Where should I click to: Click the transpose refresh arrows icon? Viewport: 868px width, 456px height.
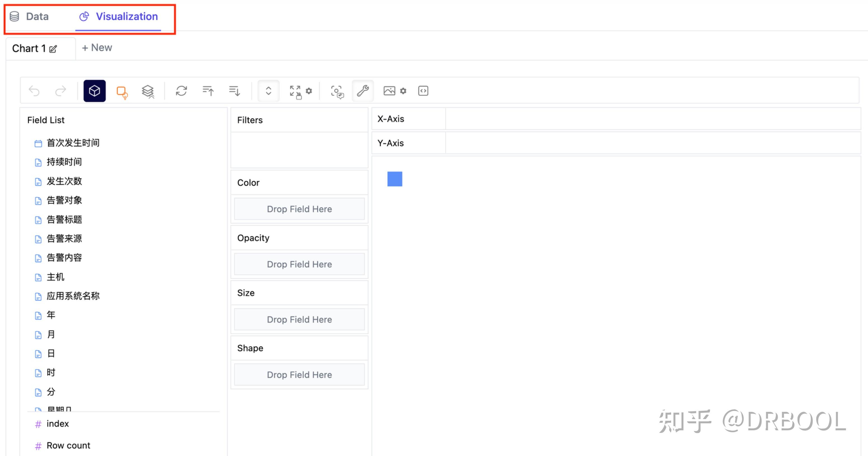(x=181, y=91)
